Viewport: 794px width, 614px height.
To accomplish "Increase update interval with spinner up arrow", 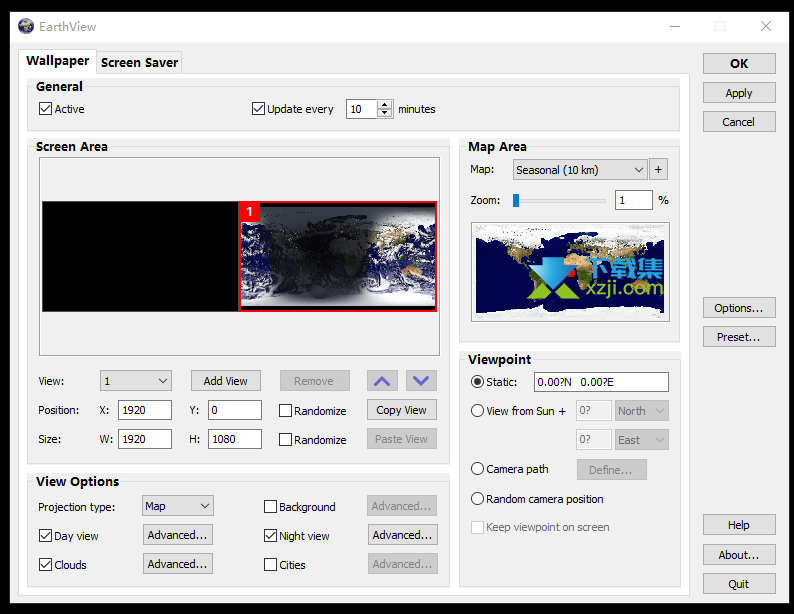I will 384,105.
